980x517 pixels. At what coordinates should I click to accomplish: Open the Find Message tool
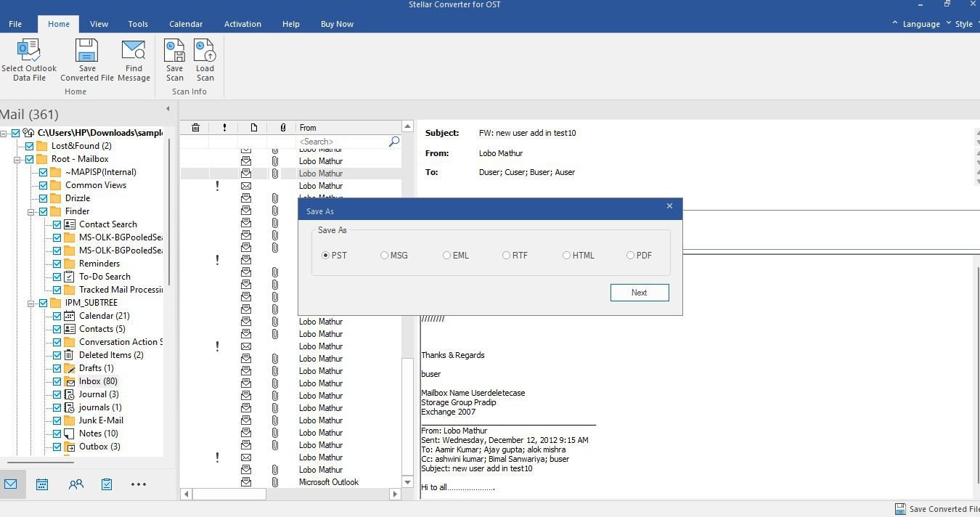pos(134,50)
